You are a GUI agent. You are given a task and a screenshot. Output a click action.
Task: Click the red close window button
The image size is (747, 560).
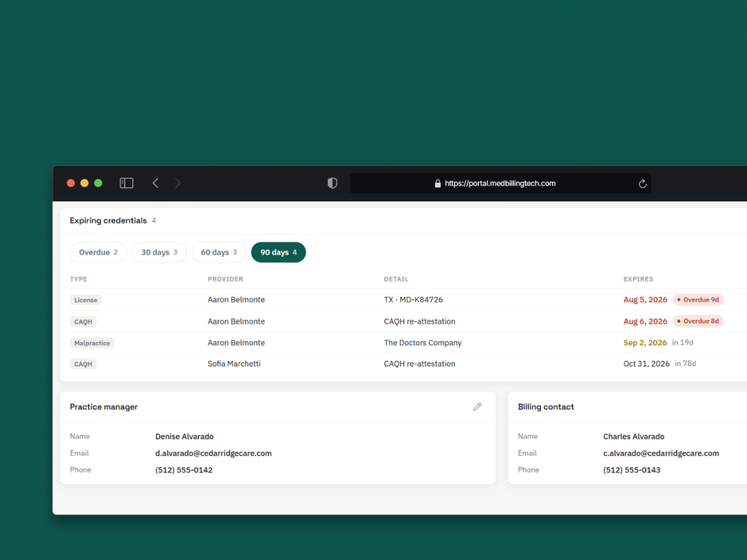pyautogui.click(x=71, y=183)
